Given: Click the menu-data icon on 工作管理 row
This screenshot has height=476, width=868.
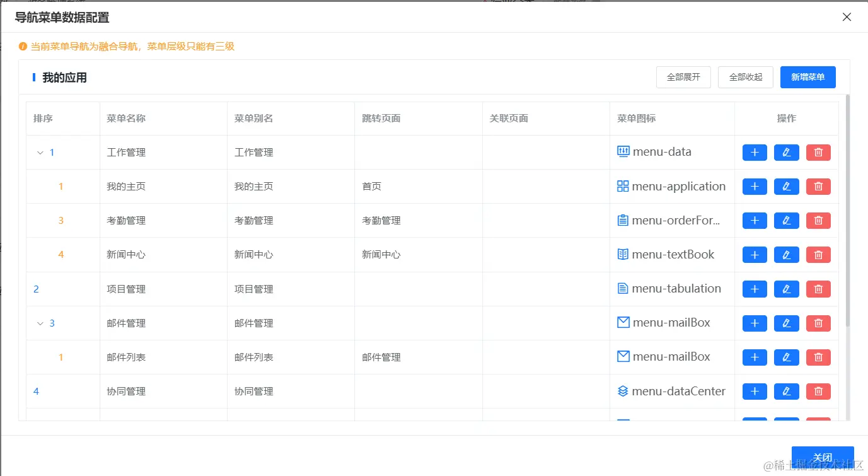Looking at the screenshot, I should pyautogui.click(x=623, y=152).
